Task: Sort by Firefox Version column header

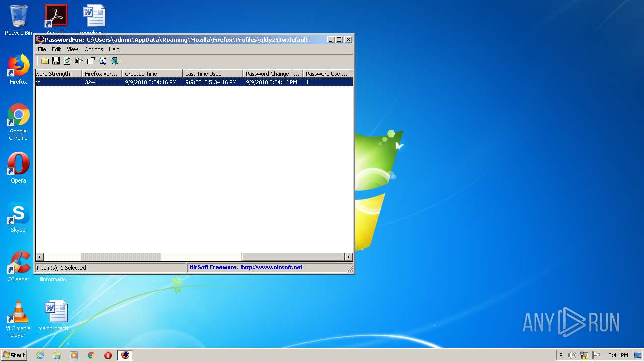Action: [x=102, y=73]
